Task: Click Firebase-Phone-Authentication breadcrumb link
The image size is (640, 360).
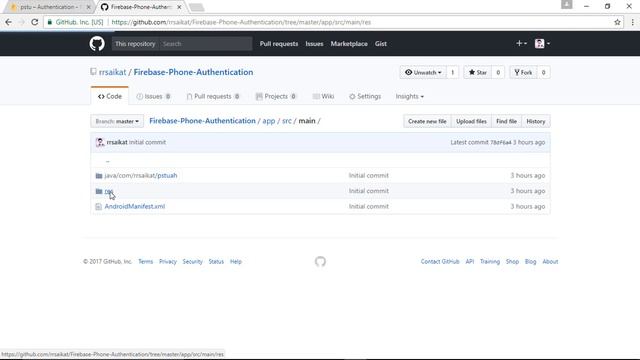Action: pyautogui.click(x=202, y=121)
